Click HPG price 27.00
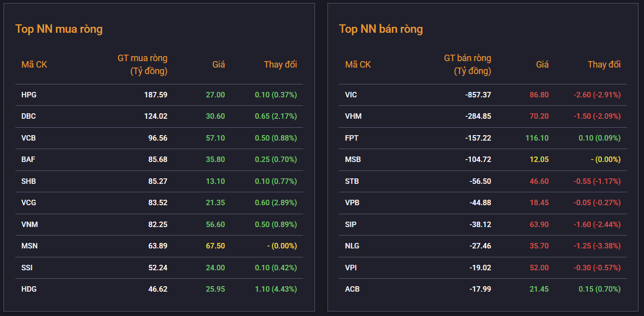 215,95
